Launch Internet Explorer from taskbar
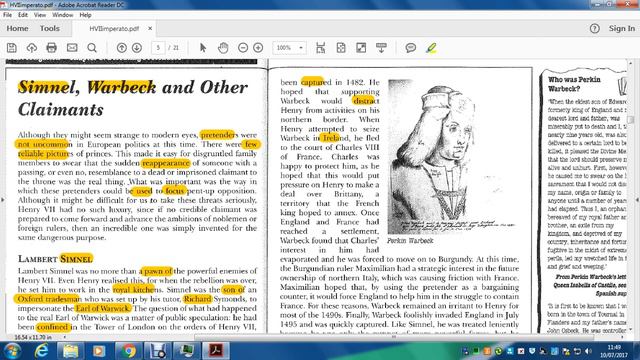 point(41,351)
